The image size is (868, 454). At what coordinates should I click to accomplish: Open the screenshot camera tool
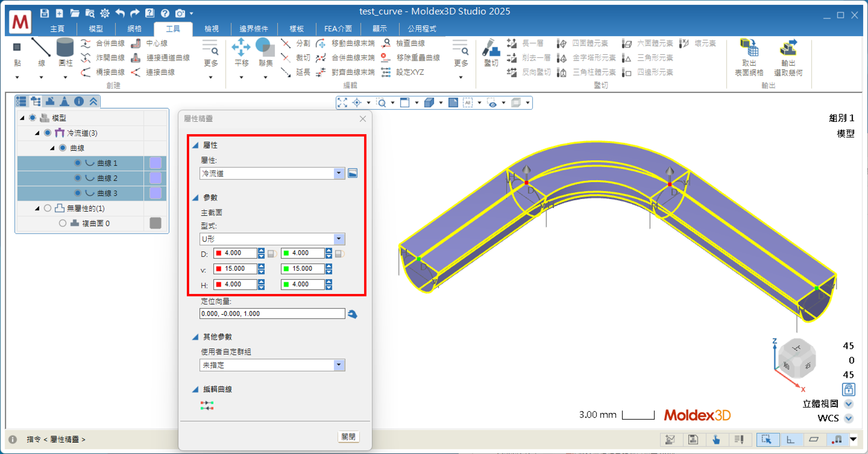click(180, 13)
